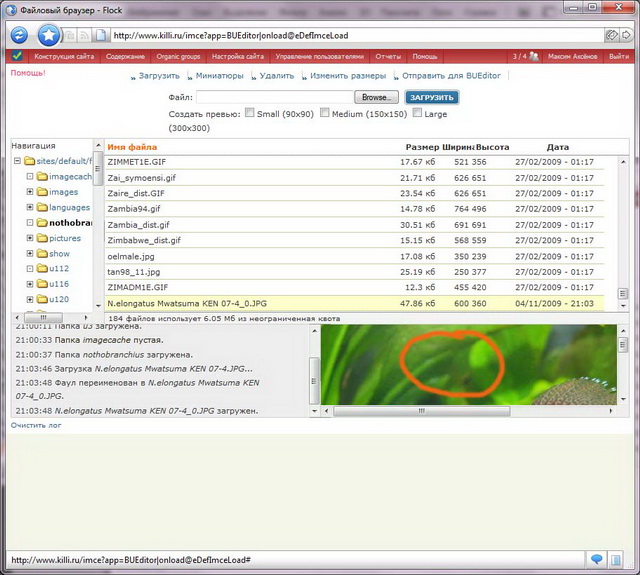The width and height of the screenshot is (640, 575).
Task: Check the Large (300x300) preview option
Action: (x=417, y=113)
